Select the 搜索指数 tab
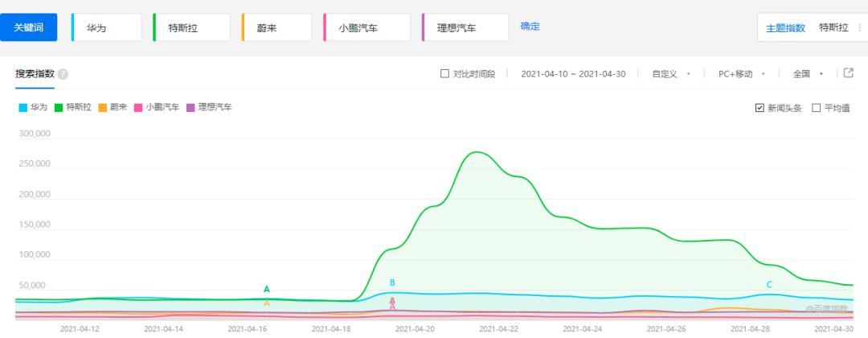The image size is (868, 338). pos(35,74)
